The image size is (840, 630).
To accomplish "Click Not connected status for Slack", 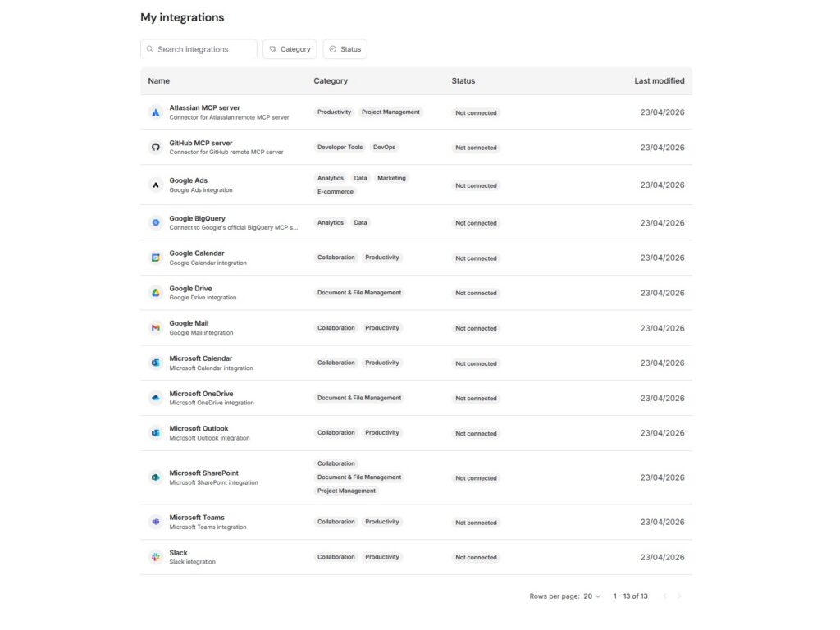I will coord(476,557).
